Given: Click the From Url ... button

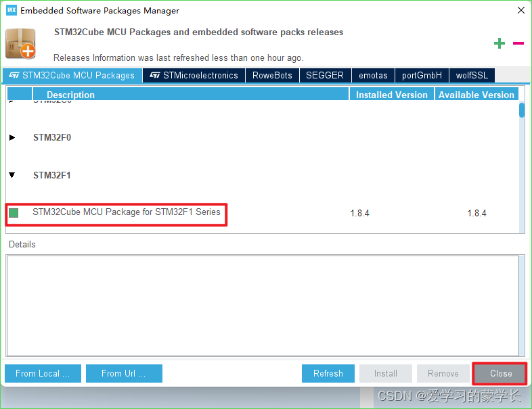Looking at the screenshot, I should coord(124,373).
